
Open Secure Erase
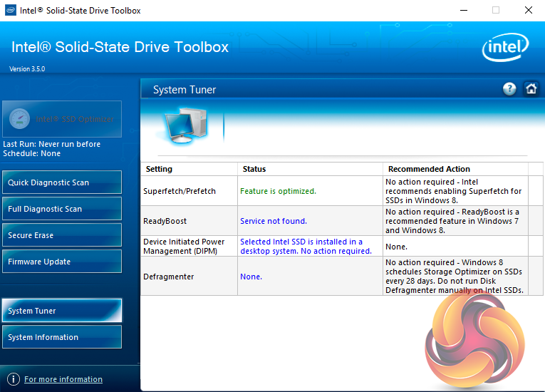62,235
